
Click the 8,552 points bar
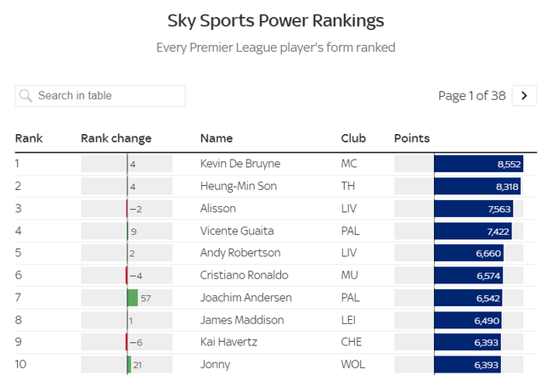tap(478, 164)
